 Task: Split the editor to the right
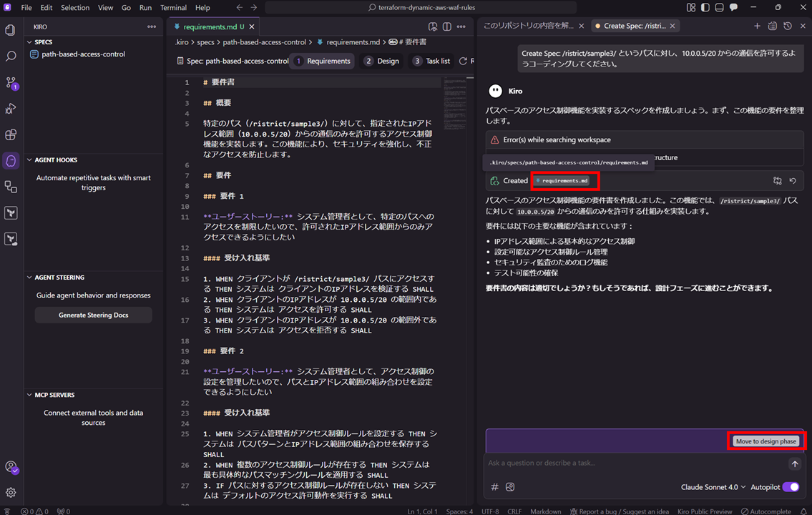click(447, 26)
